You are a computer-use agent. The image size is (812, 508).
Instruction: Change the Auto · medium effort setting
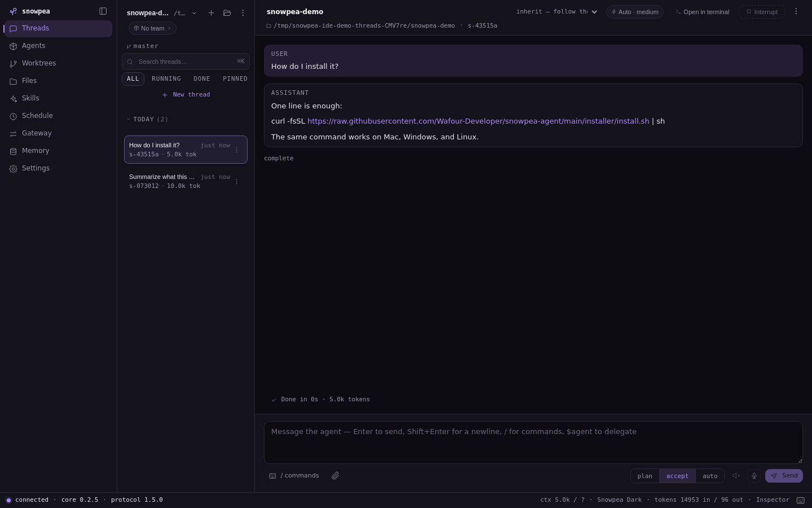[635, 12]
